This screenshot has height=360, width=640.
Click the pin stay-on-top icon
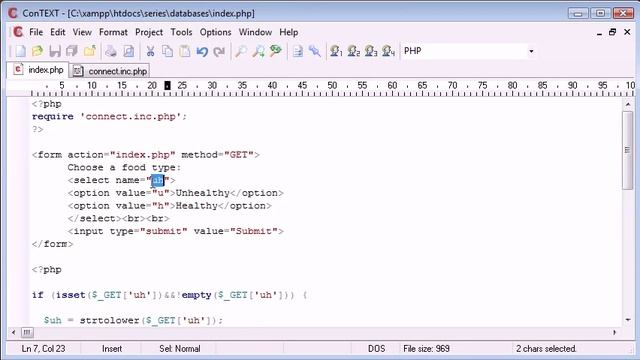[x=315, y=51]
